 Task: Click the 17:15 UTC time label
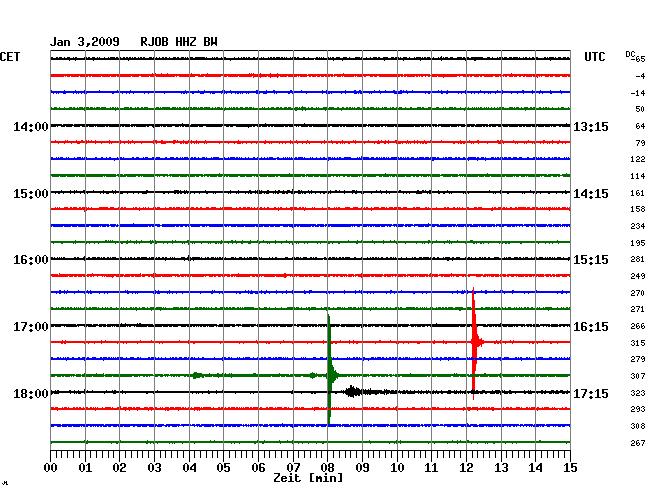591,393
